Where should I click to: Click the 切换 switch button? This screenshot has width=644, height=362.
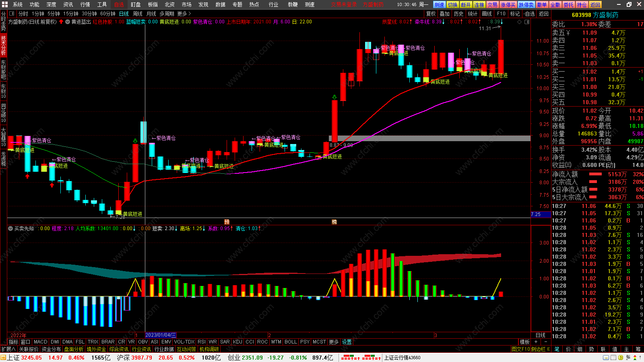[453, 5]
